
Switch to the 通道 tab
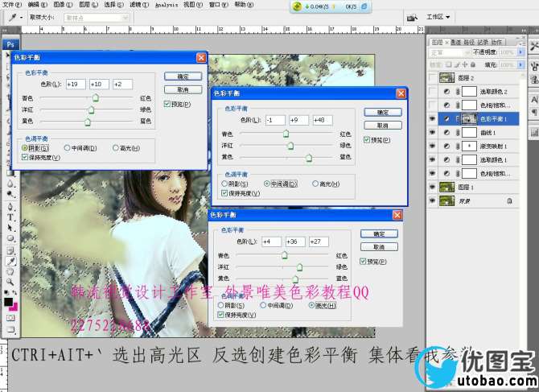(x=455, y=42)
